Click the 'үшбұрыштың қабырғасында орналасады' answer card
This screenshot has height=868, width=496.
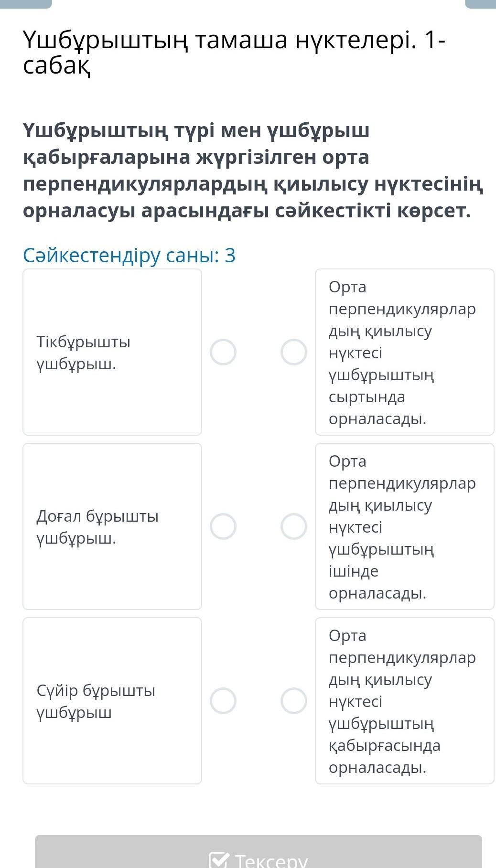coord(404,701)
